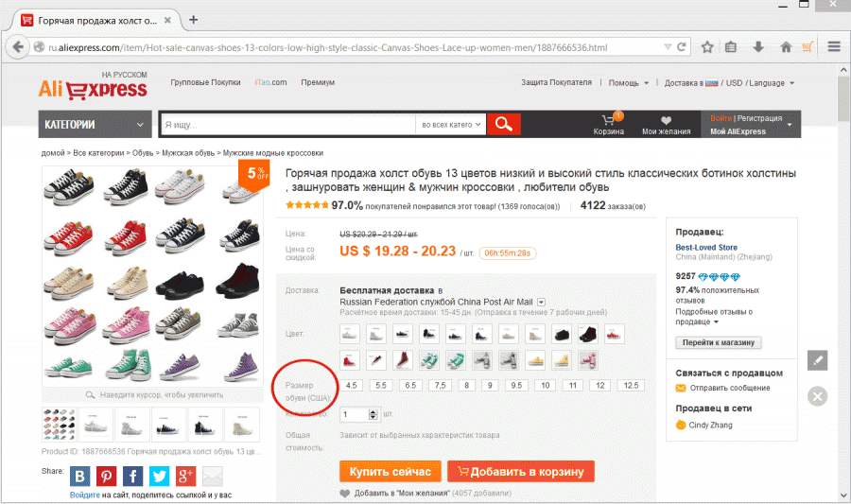Choose the last color swatch in first row
The width and height of the screenshot is (851, 504).
[614, 334]
